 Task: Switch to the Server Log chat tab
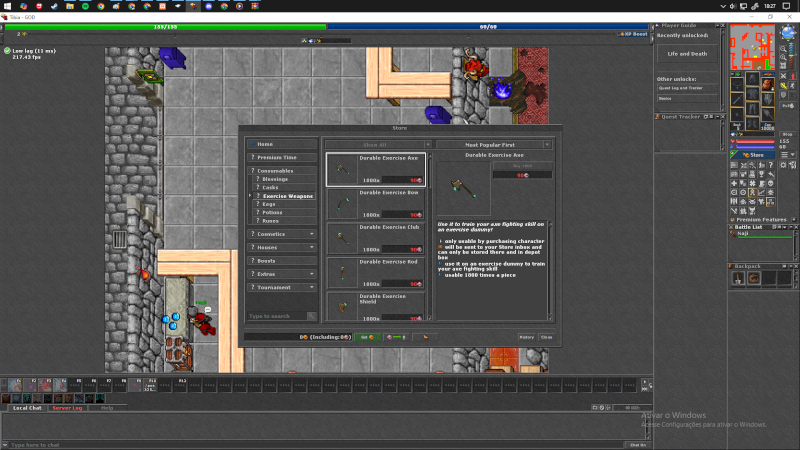pyautogui.click(x=67, y=408)
